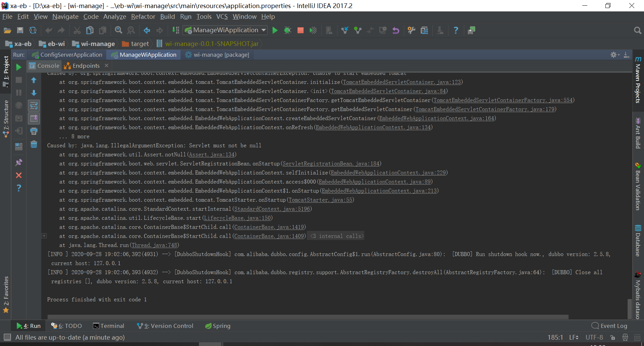Clear all console output trash icon
Image resolution: width=644 pixels, height=346 pixels.
34,144
